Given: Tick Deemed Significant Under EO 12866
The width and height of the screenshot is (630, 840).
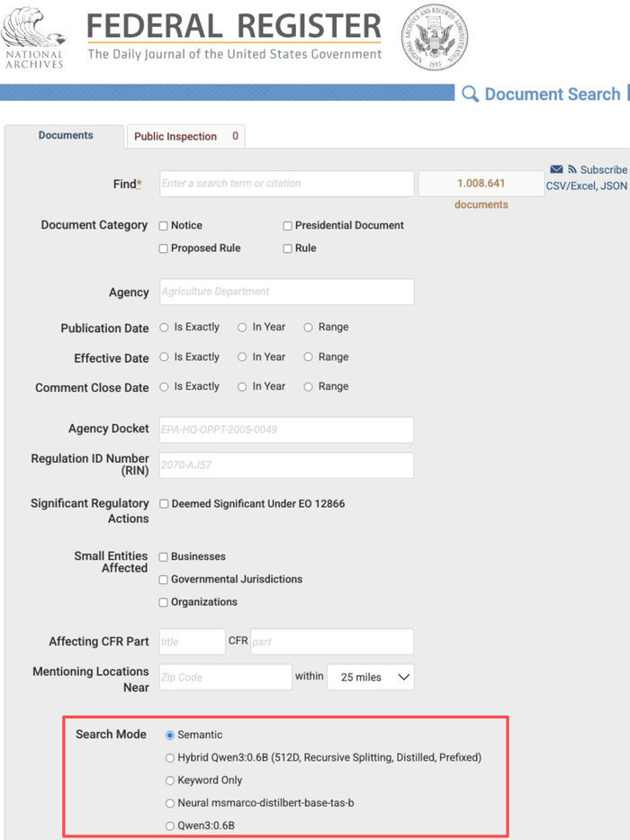Looking at the screenshot, I should click(x=164, y=503).
